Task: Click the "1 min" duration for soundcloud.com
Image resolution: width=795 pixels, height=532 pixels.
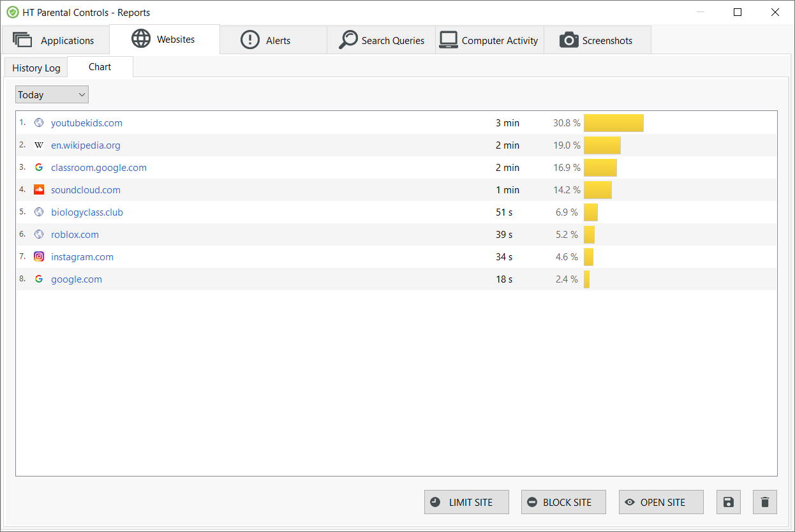Action: coord(507,190)
